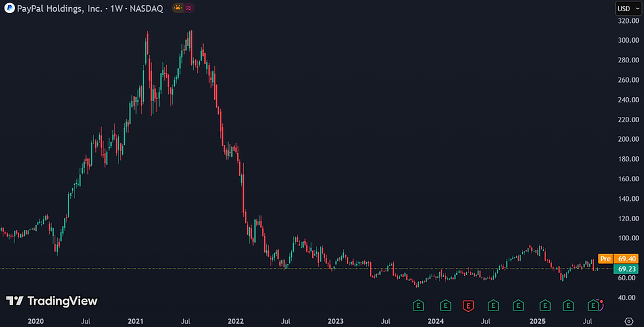Image resolution: width=644 pixels, height=327 pixels.
Task: Click the 2021 label on the time axis
Action: click(x=135, y=321)
